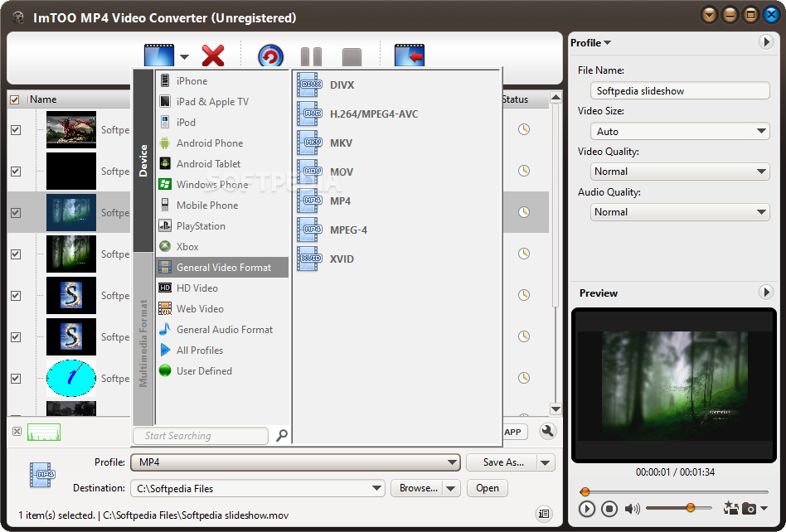The height and width of the screenshot is (532, 786).
Task: Click the log list icon in status bar
Action: [x=543, y=513]
